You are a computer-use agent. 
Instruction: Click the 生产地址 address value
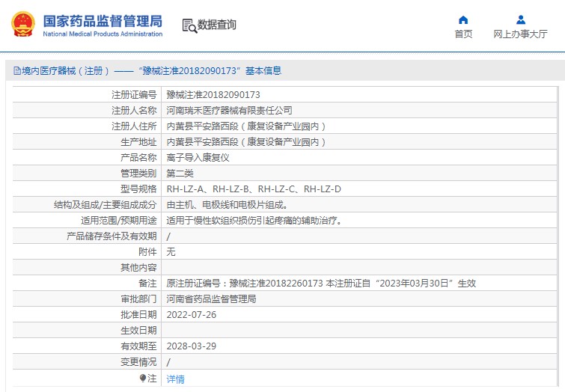[x=246, y=142]
